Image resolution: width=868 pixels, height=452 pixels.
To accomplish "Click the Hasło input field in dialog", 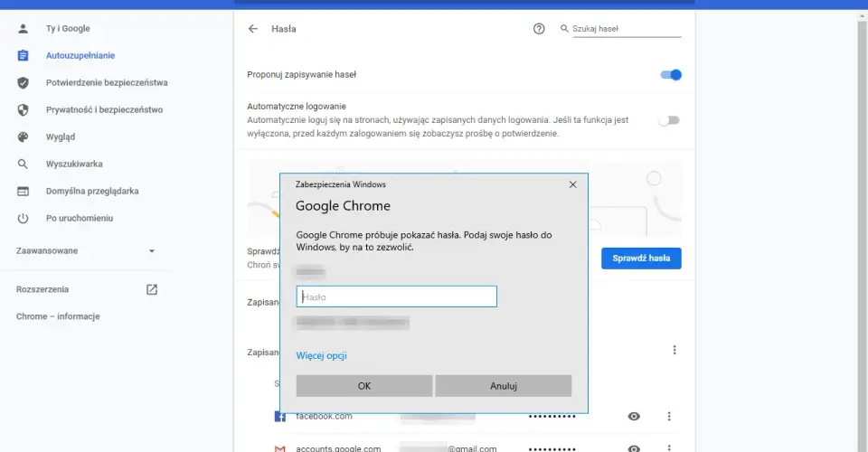I will [396, 297].
